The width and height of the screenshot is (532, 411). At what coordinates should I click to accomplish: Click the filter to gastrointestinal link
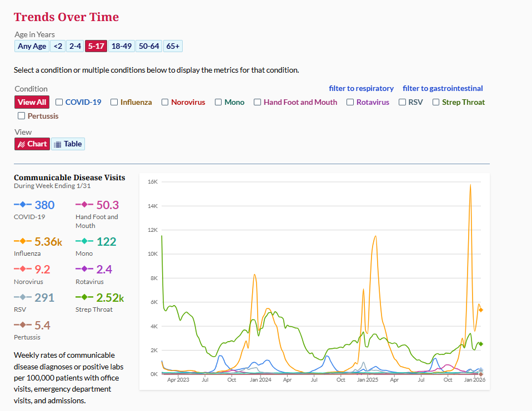point(443,88)
